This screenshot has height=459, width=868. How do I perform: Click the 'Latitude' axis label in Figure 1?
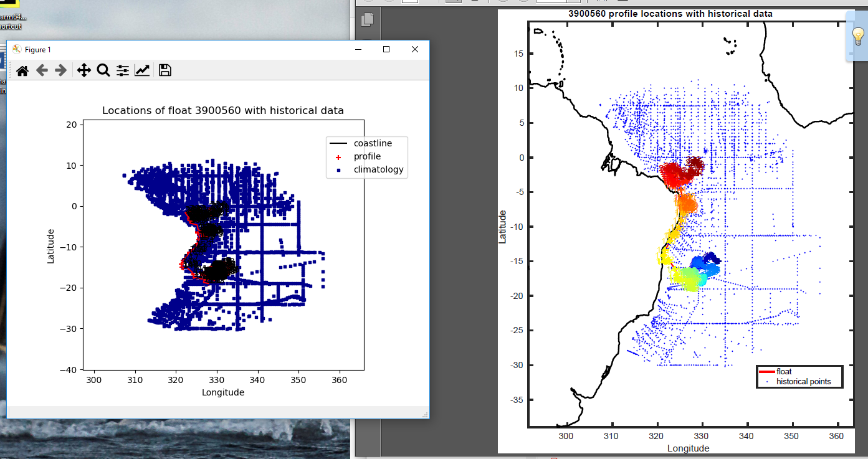point(51,245)
